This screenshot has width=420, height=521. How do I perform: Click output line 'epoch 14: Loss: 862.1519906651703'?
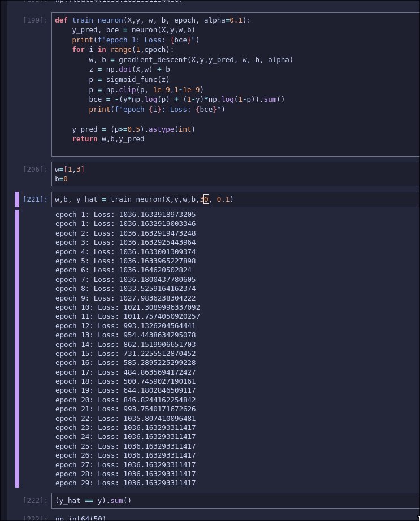125,345
